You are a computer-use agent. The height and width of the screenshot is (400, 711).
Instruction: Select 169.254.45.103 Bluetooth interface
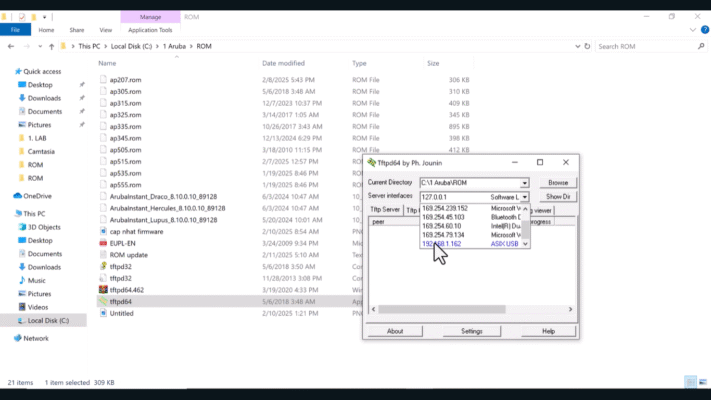click(x=471, y=217)
